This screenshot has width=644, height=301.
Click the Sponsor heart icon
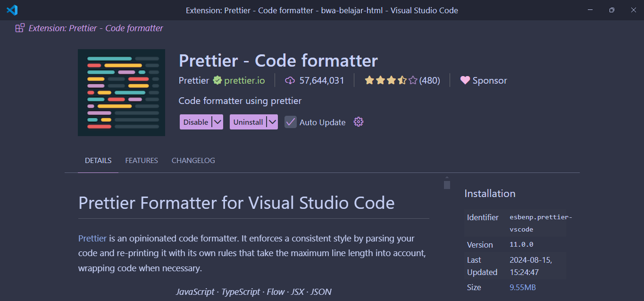[x=465, y=80]
